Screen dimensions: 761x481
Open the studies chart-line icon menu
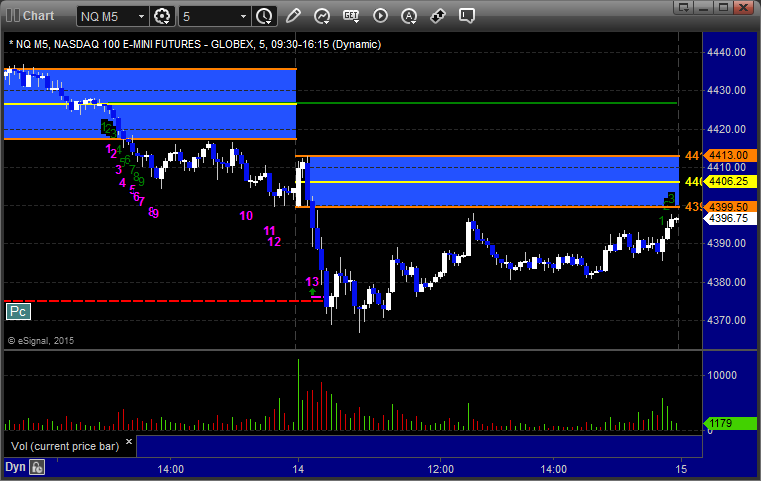[321, 17]
